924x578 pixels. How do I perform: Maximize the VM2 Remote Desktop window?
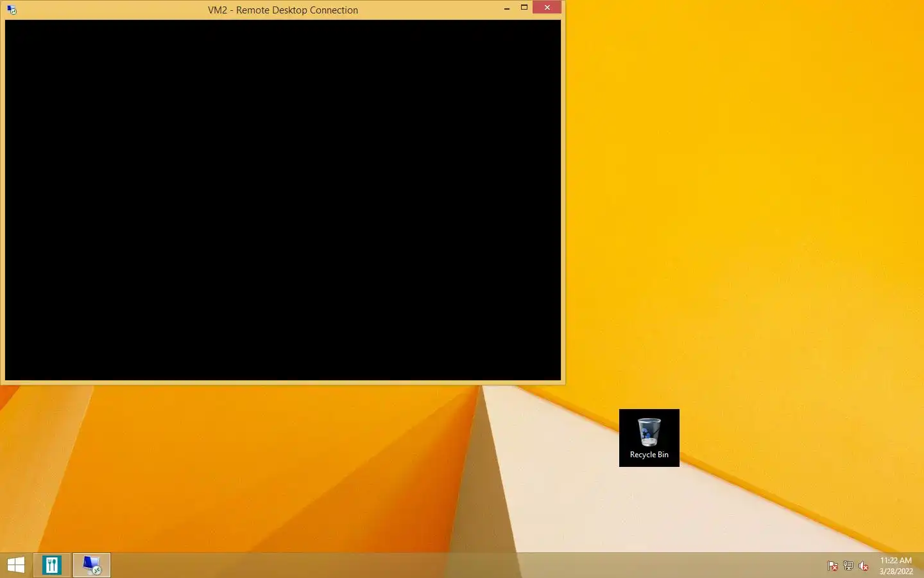[524, 8]
